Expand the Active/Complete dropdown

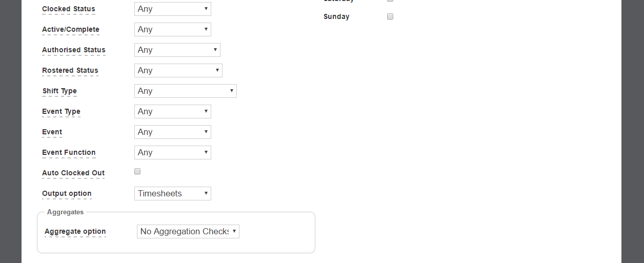click(x=173, y=29)
